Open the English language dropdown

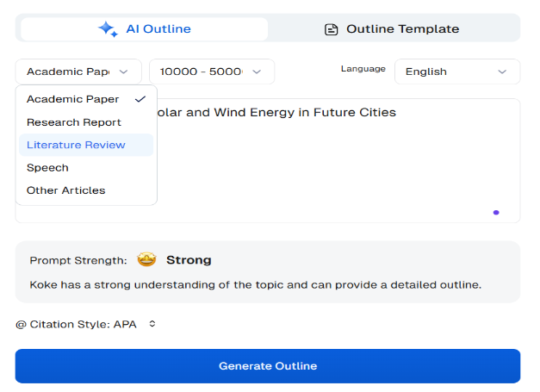pyautogui.click(x=456, y=72)
